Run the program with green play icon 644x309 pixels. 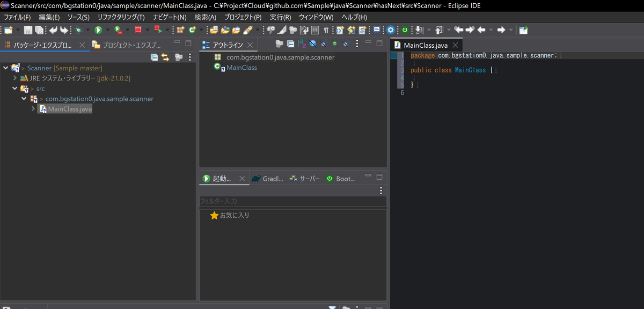[98, 30]
